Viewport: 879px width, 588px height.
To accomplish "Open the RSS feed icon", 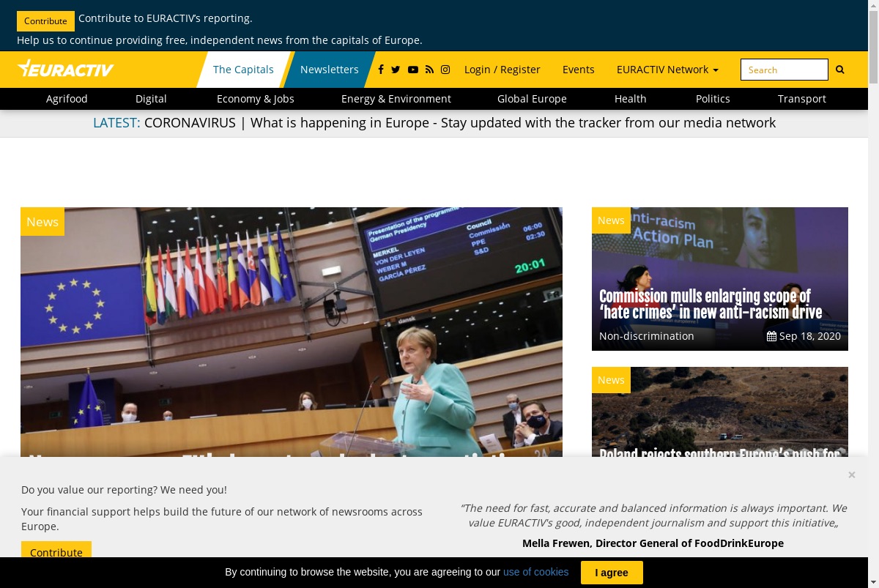I will click(x=429, y=70).
